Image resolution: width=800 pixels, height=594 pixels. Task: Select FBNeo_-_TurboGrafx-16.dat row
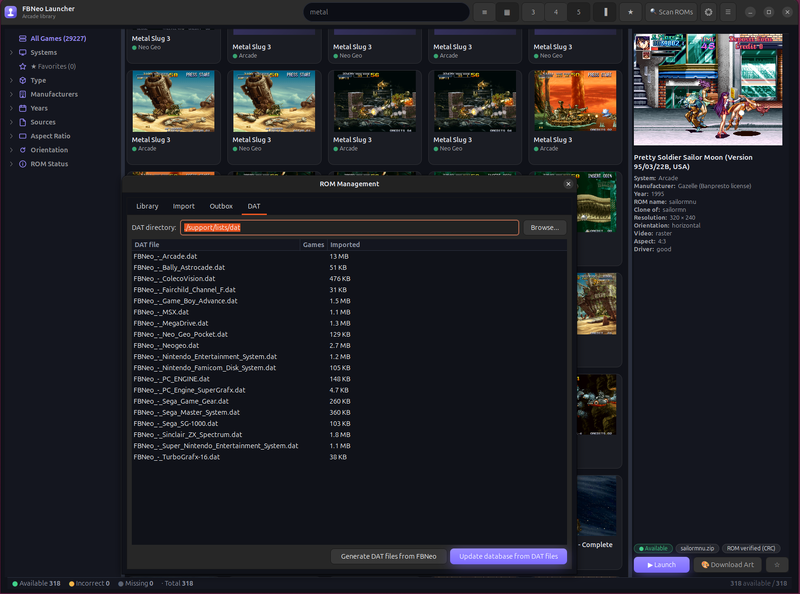pyautogui.click(x=349, y=457)
